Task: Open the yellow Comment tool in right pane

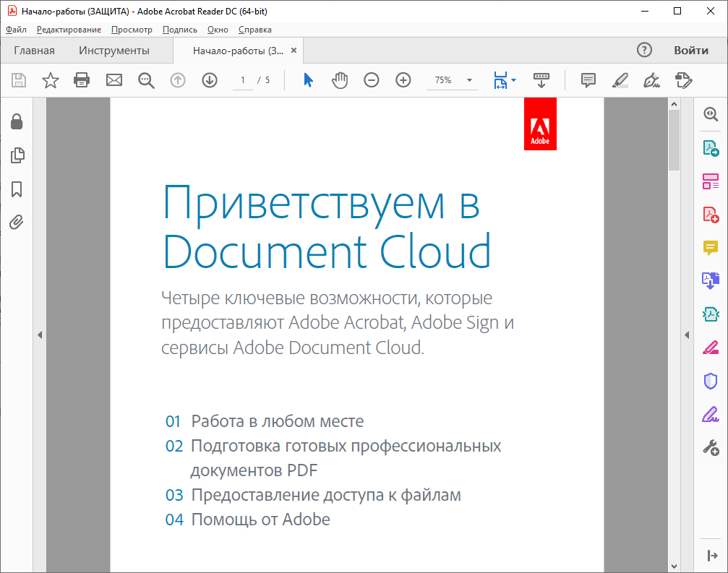Action: tap(711, 248)
